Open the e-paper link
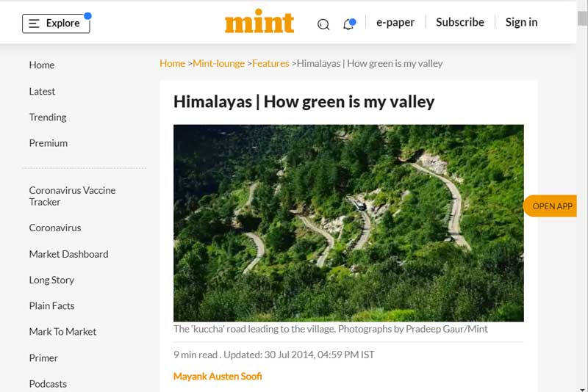This screenshot has width=588, height=392. click(x=395, y=23)
